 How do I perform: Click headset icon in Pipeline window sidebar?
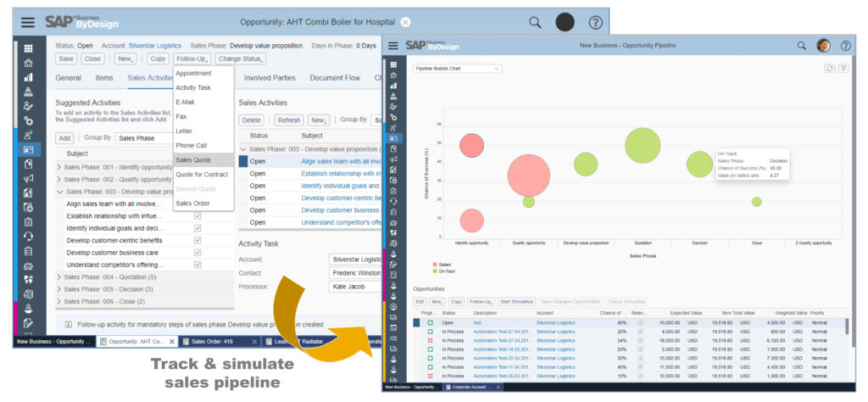393,201
